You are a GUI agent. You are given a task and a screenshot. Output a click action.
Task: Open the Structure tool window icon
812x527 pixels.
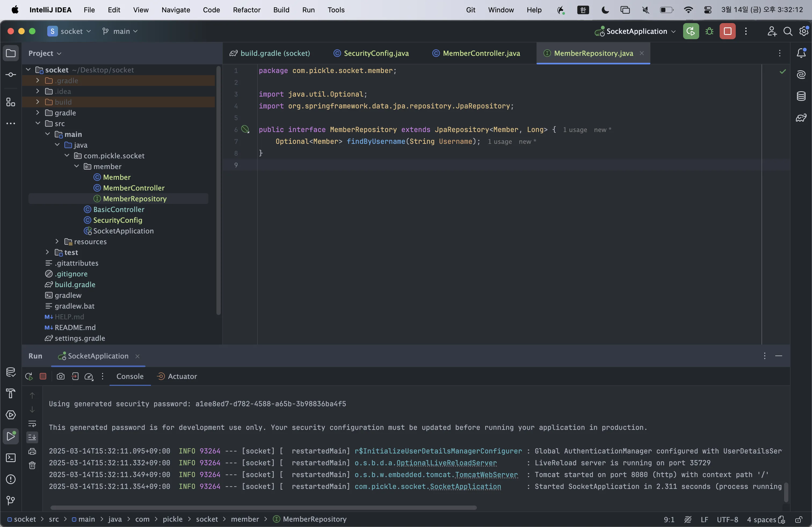click(x=10, y=102)
